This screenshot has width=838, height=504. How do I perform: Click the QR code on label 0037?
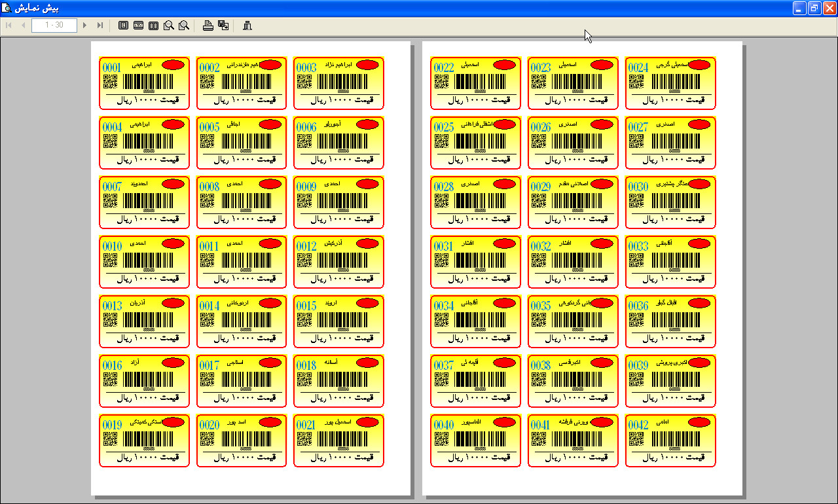click(442, 379)
